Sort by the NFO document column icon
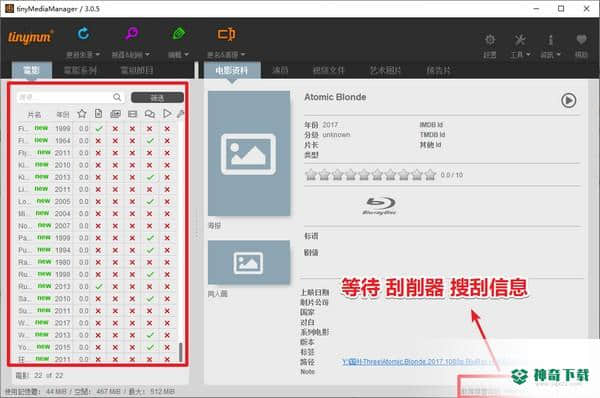The image size is (600, 398). [98, 114]
